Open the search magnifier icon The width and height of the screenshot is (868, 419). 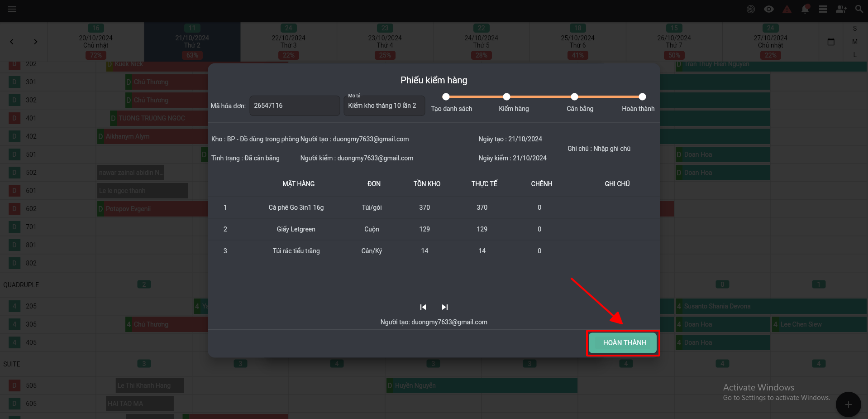tap(859, 9)
